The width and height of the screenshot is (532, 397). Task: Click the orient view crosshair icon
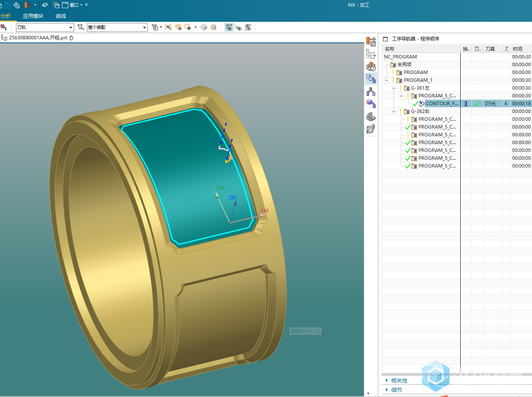tap(16, 5)
